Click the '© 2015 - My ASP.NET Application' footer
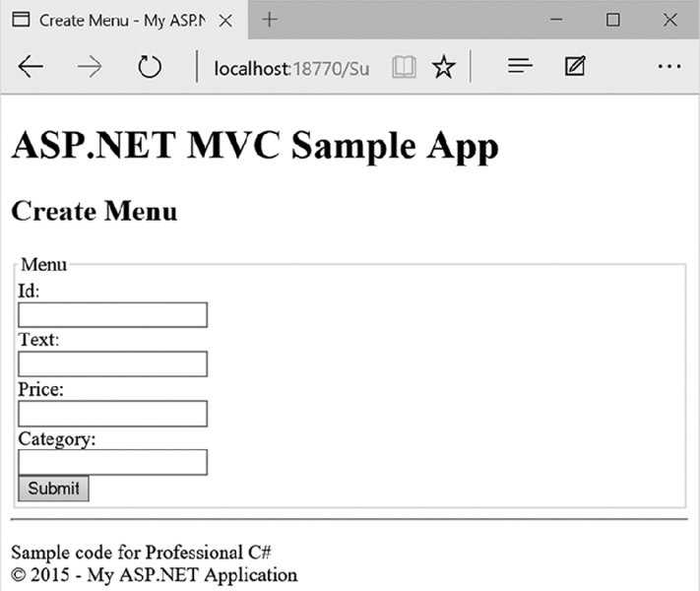Image resolution: width=700 pixels, height=591 pixels. [x=154, y=575]
